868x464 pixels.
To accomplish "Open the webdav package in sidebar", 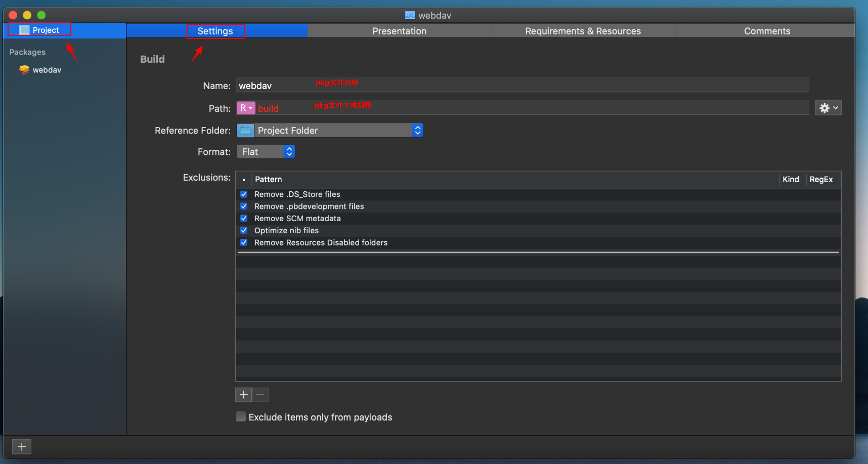I will point(47,70).
